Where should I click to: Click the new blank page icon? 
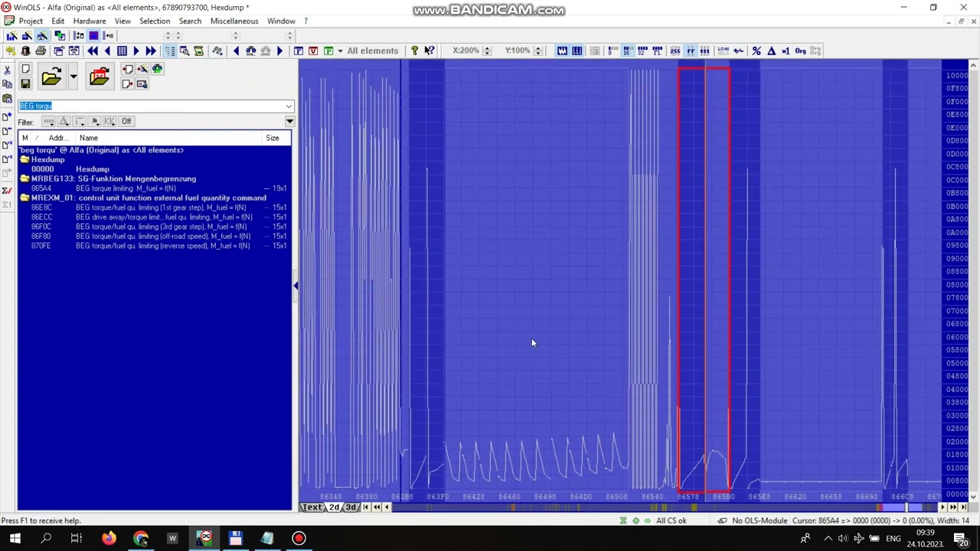tap(25, 69)
